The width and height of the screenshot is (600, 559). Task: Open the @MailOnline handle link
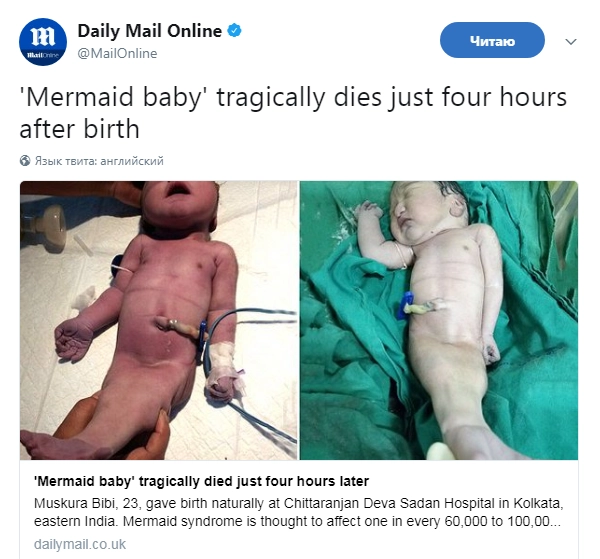tap(117, 54)
